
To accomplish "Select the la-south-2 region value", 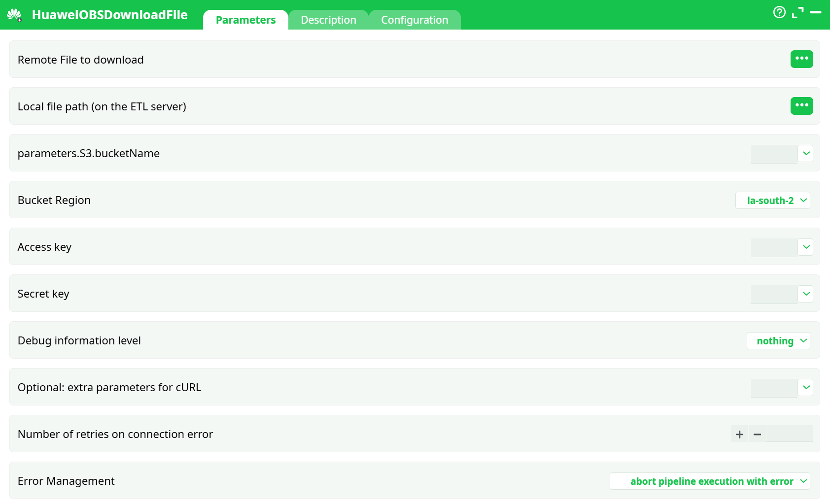I will pyautogui.click(x=769, y=200).
